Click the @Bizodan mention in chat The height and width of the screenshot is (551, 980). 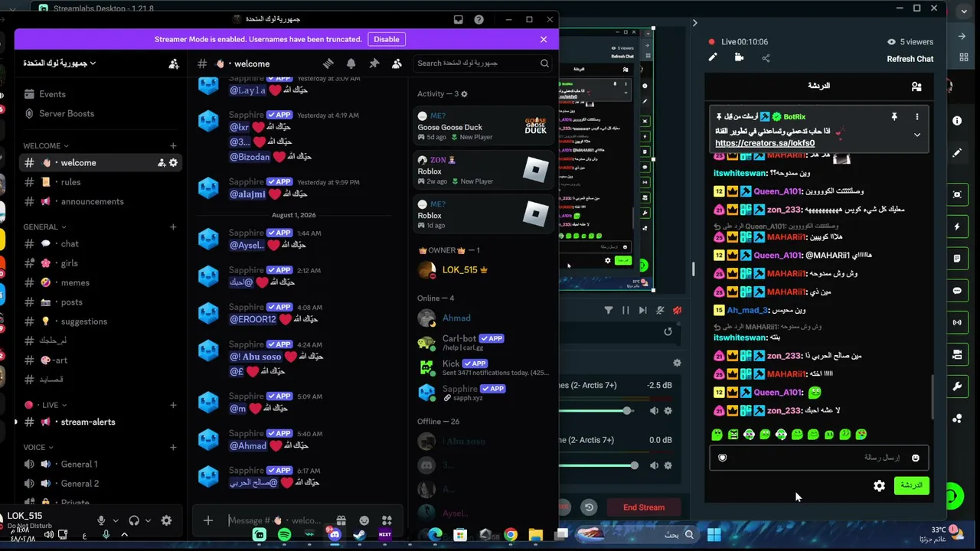pos(250,157)
